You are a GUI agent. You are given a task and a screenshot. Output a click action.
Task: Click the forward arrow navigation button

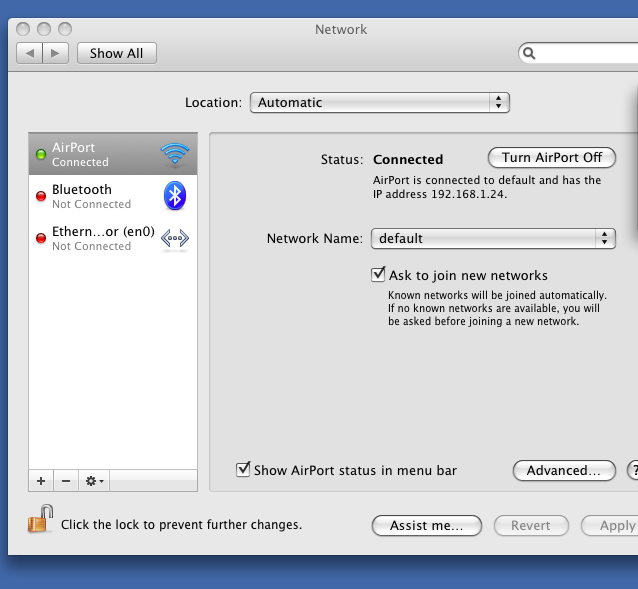(x=55, y=53)
